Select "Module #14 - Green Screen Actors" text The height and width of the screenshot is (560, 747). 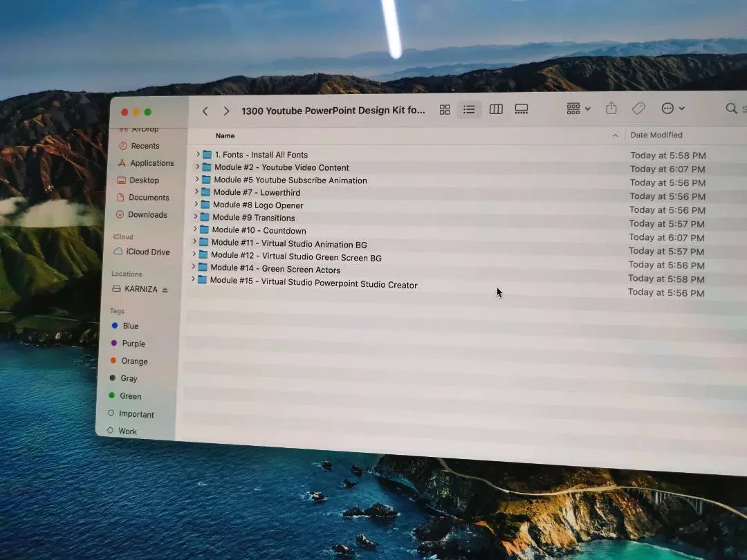click(x=275, y=269)
